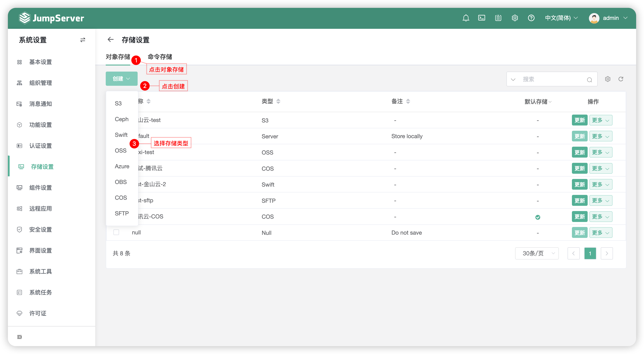644x354 pixels.
Task: Open the help question mark icon
Action: (x=531, y=18)
